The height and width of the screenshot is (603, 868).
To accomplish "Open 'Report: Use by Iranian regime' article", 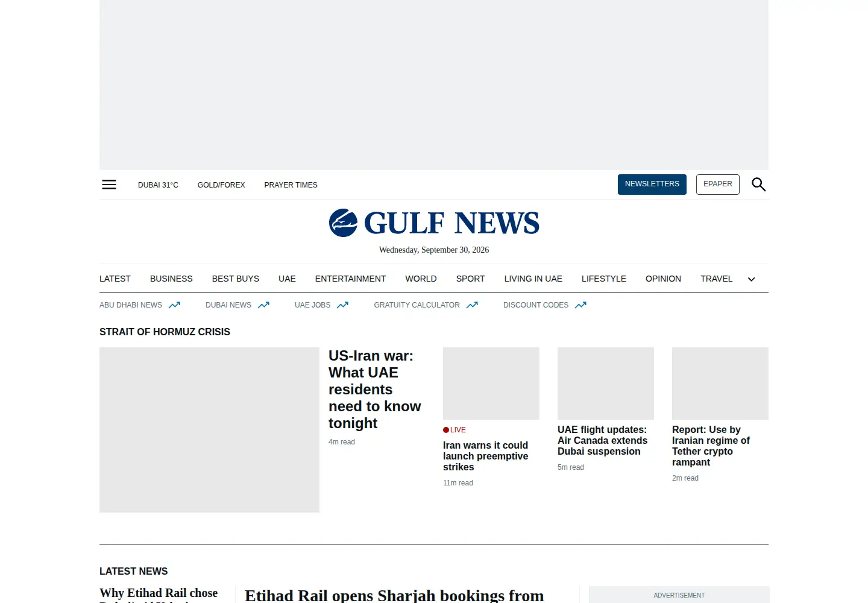I will (x=711, y=446).
